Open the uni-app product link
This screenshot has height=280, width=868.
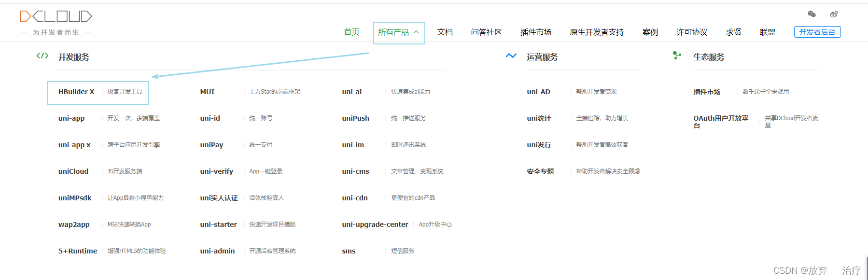[71, 118]
